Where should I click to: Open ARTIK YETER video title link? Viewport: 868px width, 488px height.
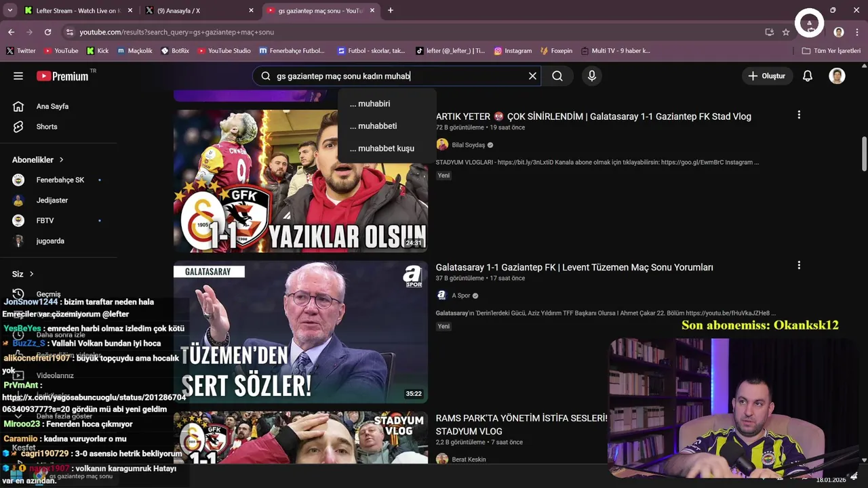[593, 117]
